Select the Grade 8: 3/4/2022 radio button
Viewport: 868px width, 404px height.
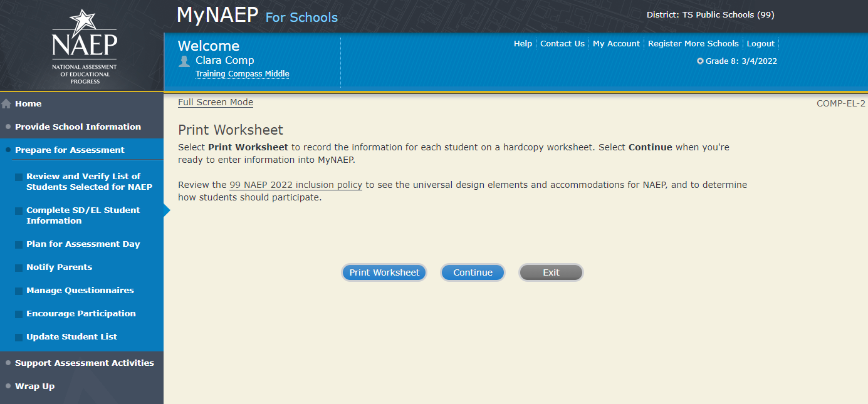(700, 61)
